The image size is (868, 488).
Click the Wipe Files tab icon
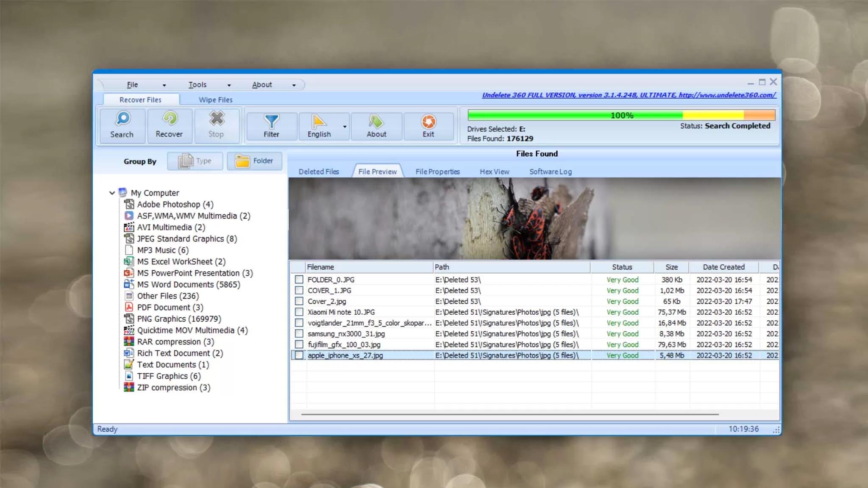pos(216,100)
